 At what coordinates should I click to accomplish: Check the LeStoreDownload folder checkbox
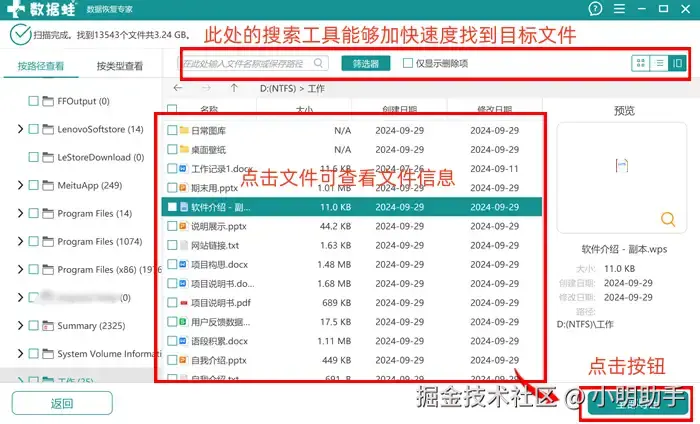[33, 157]
